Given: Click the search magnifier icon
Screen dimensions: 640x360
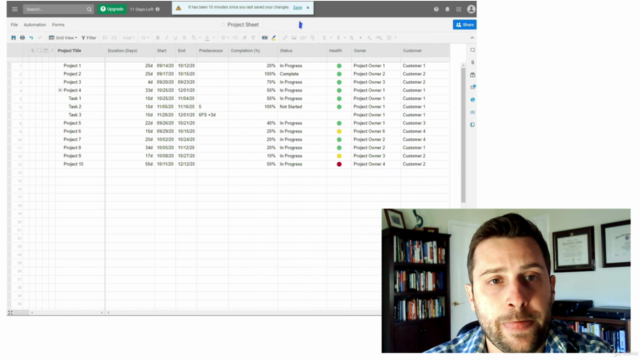Looking at the screenshot, I should (x=89, y=9).
